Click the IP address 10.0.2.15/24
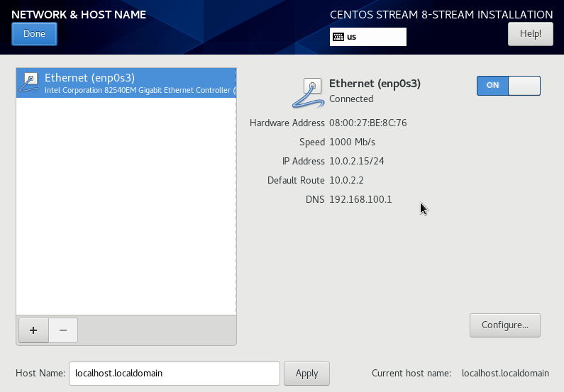Screen dimensions: 564x392 pyautogui.click(x=356, y=161)
